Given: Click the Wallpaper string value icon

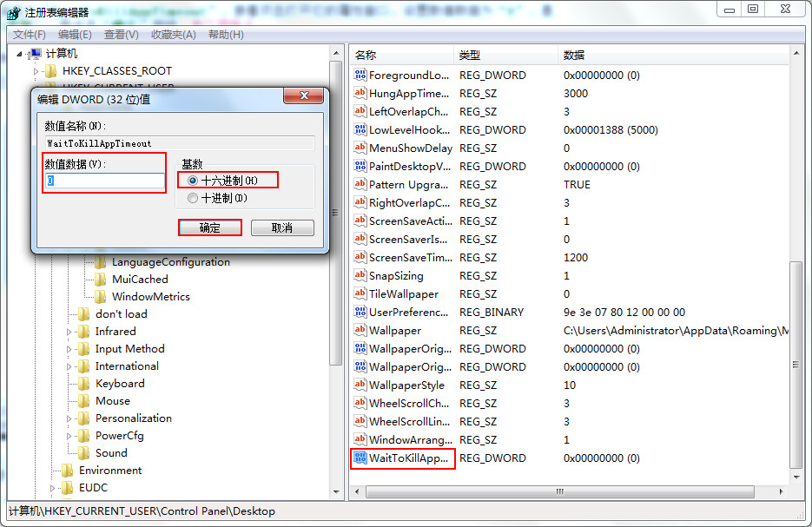Looking at the screenshot, I should (x=360, y=330).
